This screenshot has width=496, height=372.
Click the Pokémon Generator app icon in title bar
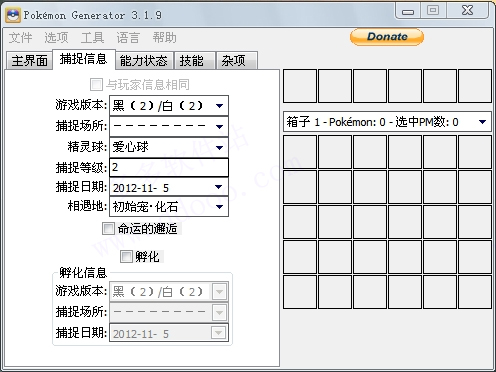click(13, 15)
